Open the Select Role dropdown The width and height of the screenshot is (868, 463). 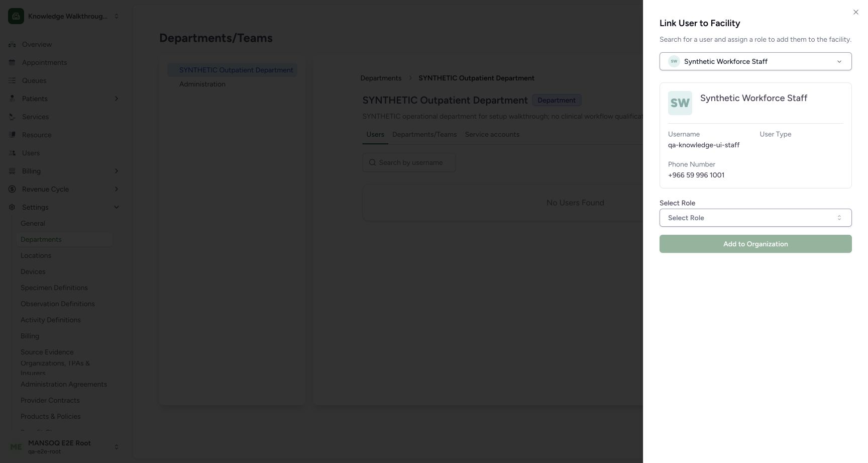(x=755, y=218)
